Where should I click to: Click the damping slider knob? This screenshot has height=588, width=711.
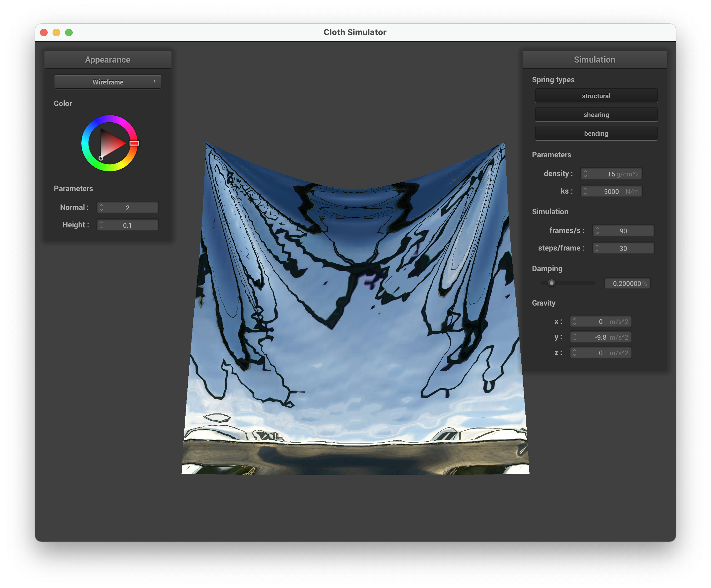pyautogui.click(x=551, y=283)
